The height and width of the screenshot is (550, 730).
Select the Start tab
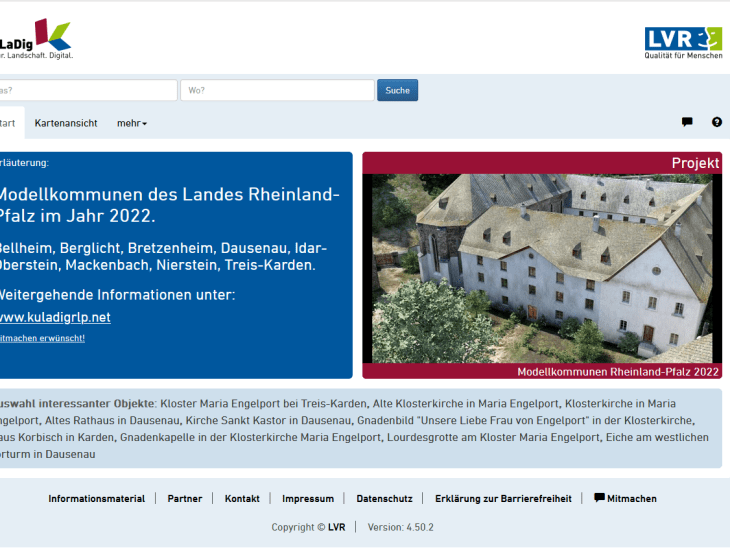(x=8, y=123)
